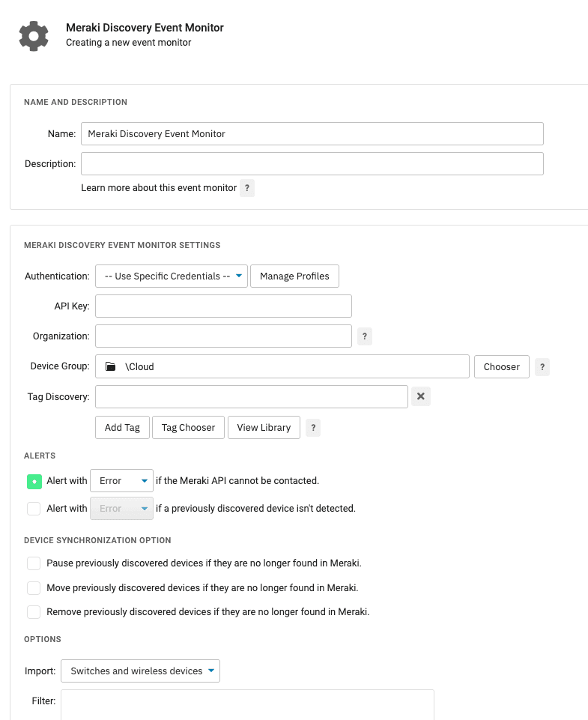Open help for the event monitor description

(247, 187)
